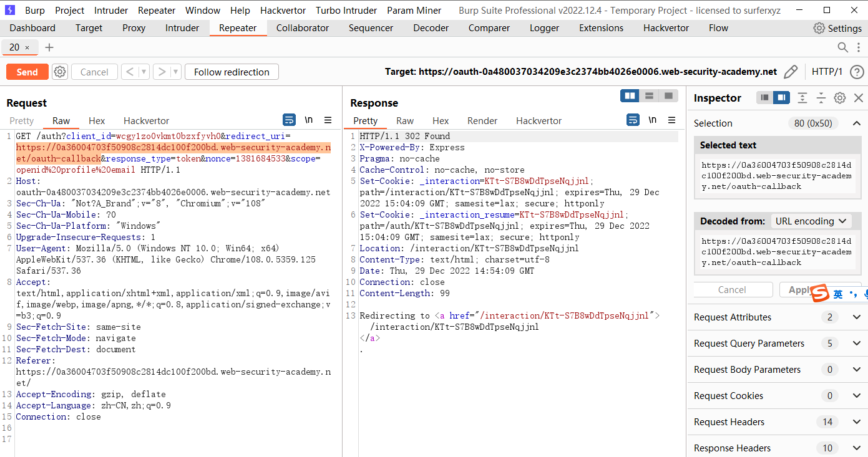The width and height of the screenshot is (868, 457).
Task: Open Repeater send settings gear icon
Action: (x=60, y=72)
